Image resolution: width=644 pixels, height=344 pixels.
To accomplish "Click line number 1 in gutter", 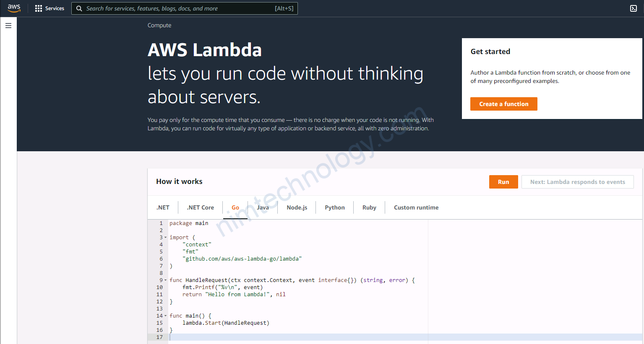I will [161, 223].
